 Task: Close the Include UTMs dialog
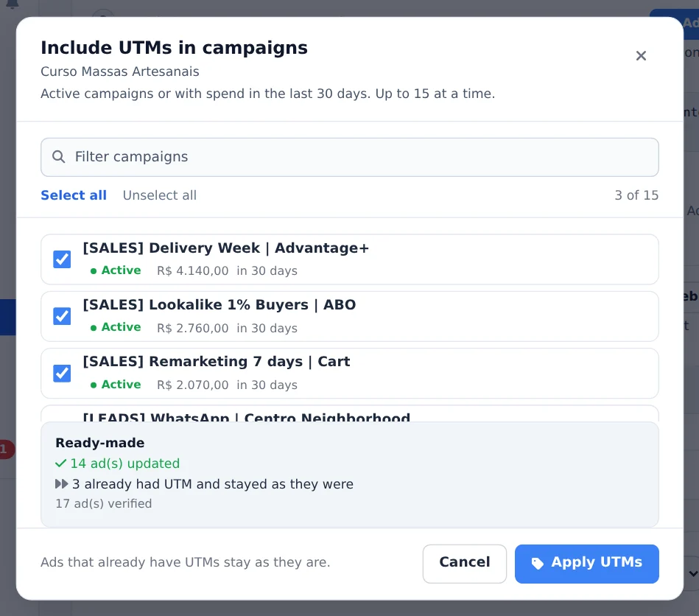pyautogui.click(x=641, y=56)
